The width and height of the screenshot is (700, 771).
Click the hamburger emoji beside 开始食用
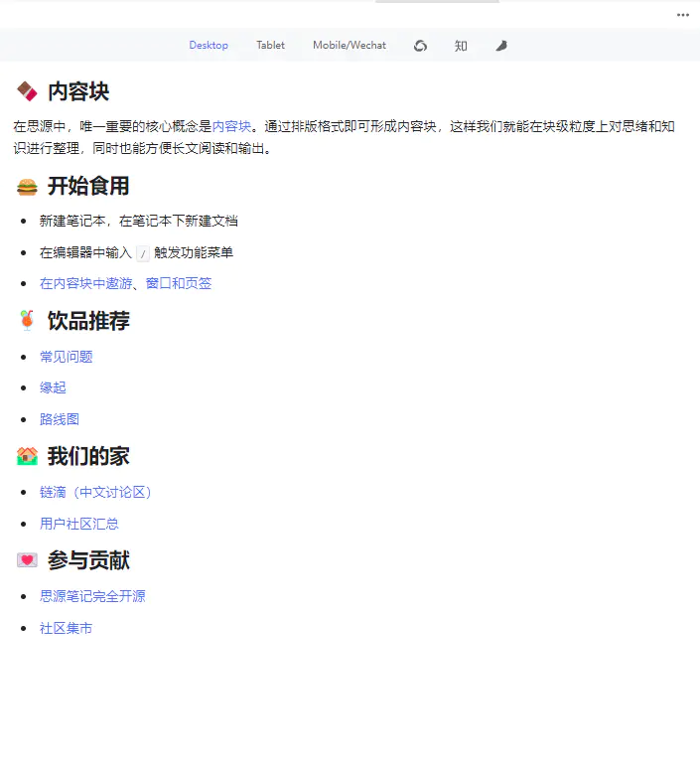(27, 187)
